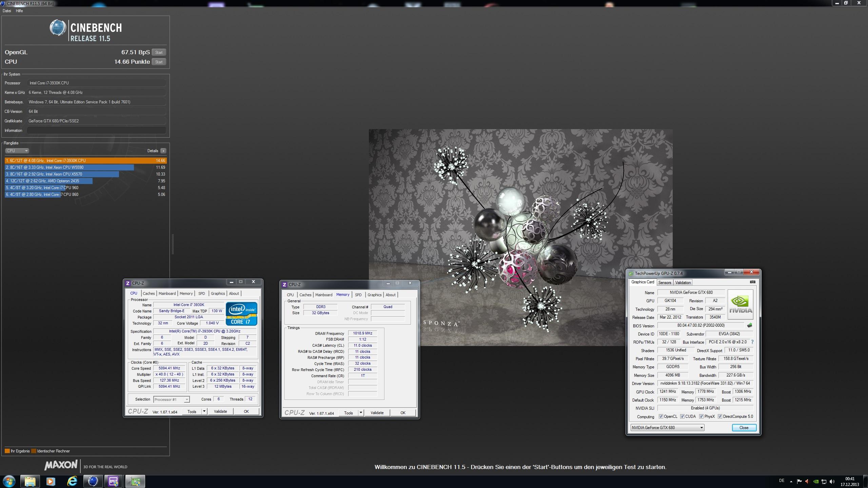
Task: Open SPD tab in Memory CPU-Z window
Action: [x=358, y=295]
